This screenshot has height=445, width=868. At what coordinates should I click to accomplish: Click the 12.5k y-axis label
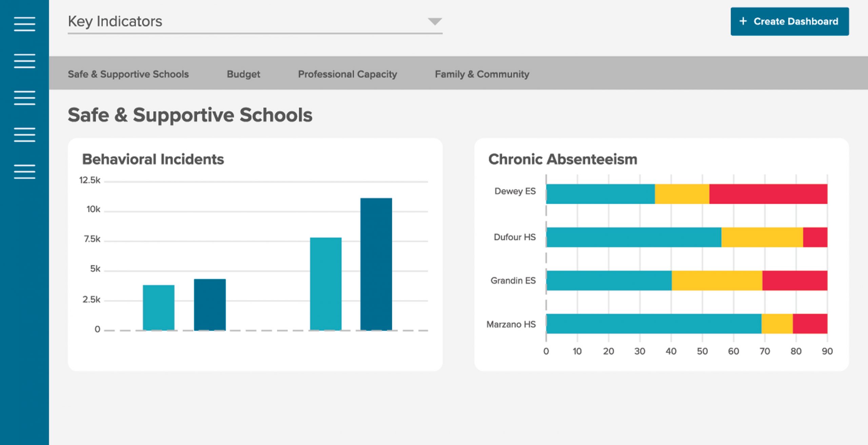90,180
